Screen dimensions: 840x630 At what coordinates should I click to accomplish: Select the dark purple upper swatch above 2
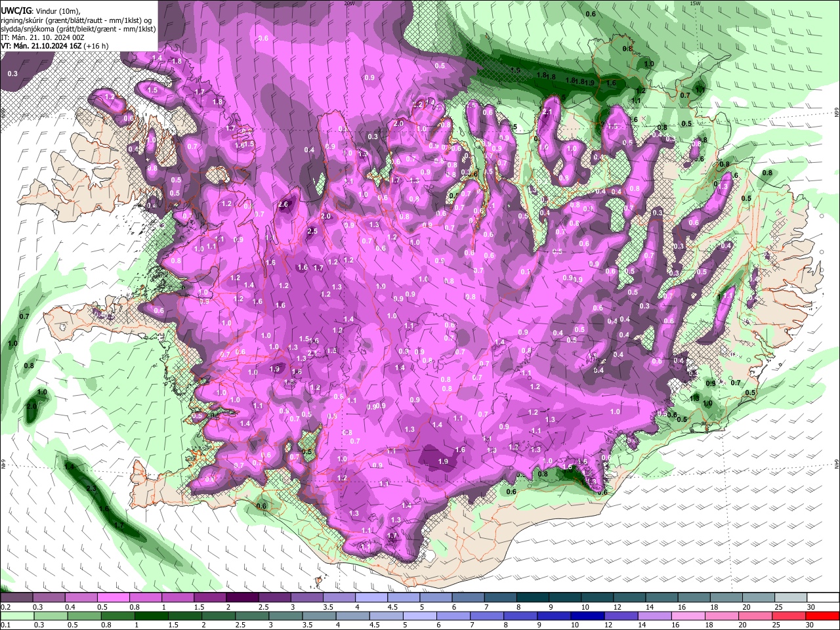tap(241, 598)
